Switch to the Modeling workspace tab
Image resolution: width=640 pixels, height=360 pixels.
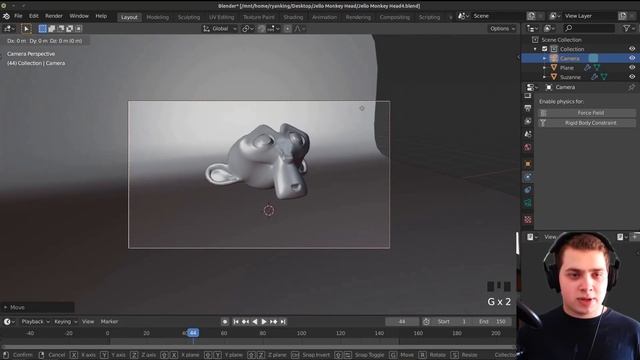pyautogui.click(x=158, y=17)
